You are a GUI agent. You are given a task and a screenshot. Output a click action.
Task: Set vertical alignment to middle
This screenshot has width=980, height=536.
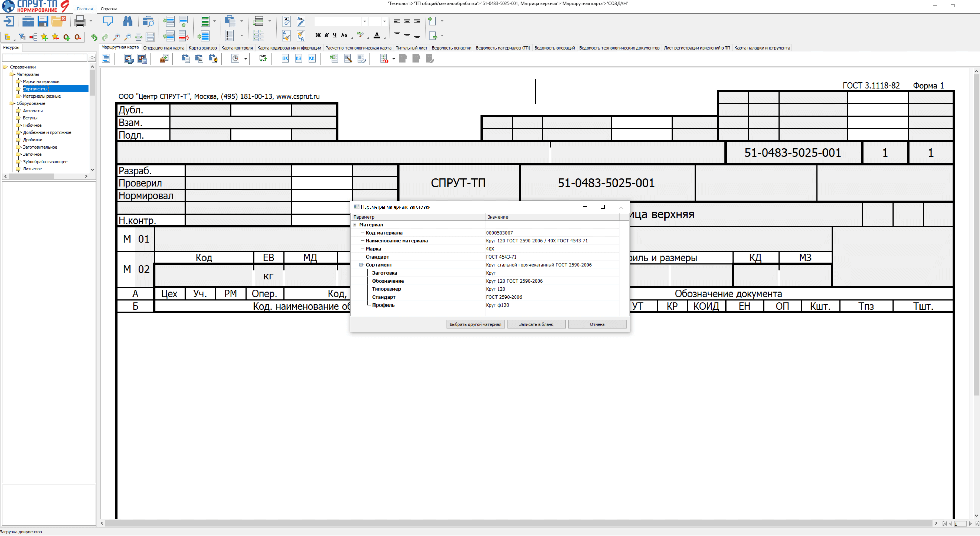click(x=407, y=35)
